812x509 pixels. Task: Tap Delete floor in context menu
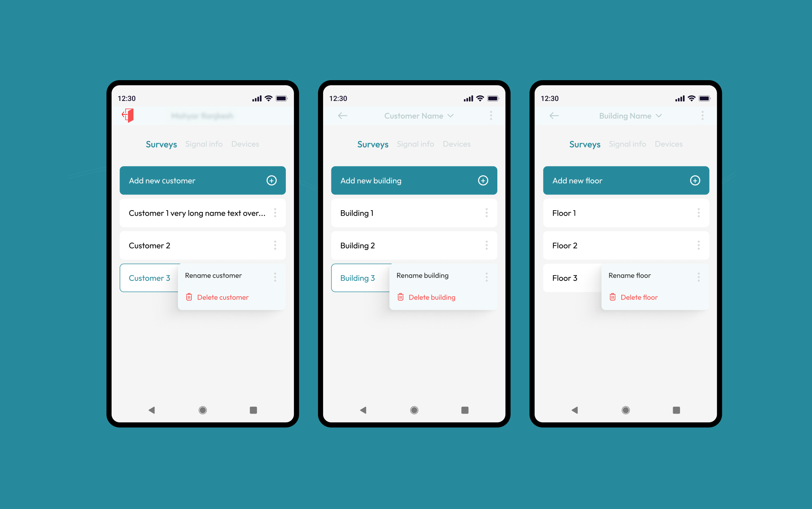tap(640, 297)
